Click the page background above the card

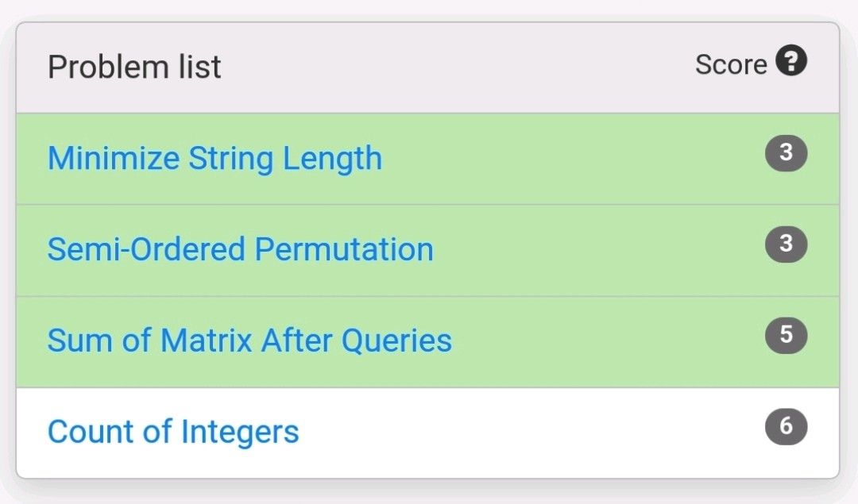[x=429, y=10]
